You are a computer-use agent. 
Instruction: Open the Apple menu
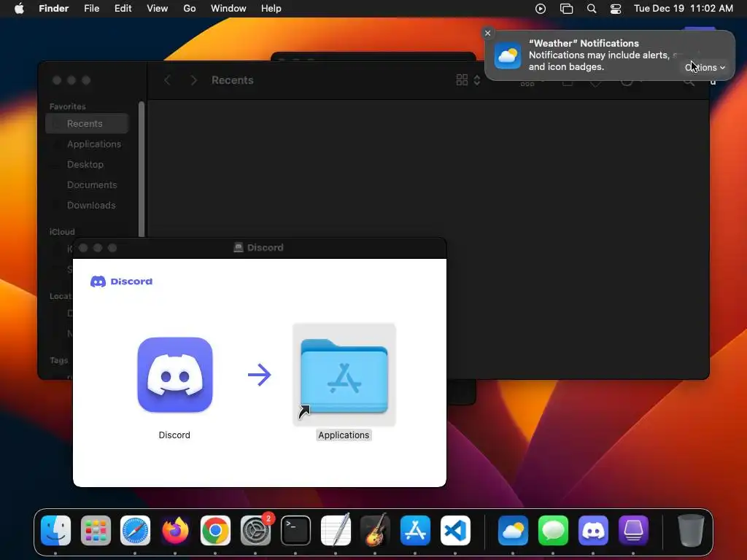[x=19, y=9]
